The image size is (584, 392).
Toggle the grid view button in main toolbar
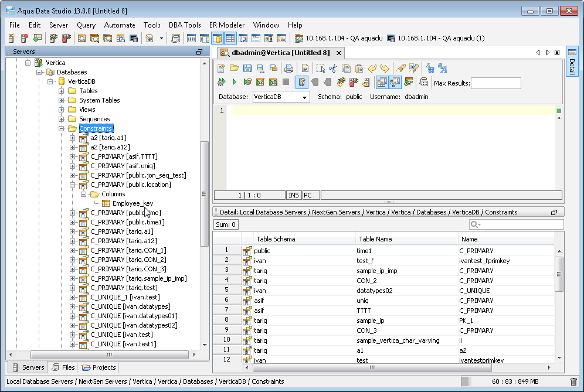(x=230, y=38)
